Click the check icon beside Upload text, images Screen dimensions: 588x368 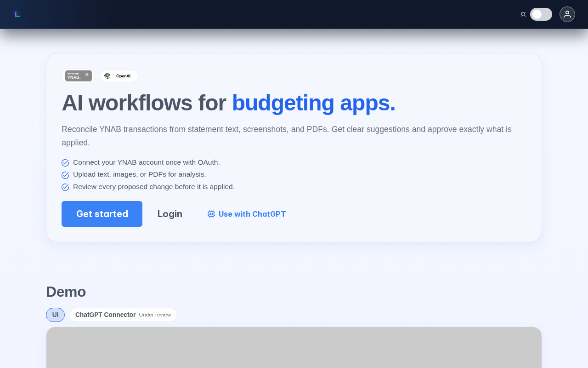click(x=65, y=175)
